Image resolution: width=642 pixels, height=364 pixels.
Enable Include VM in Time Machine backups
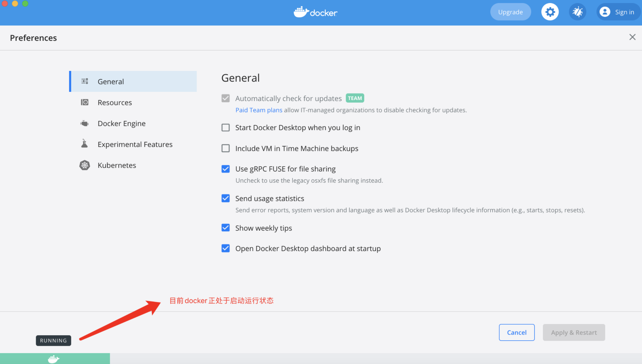point(225,148)
